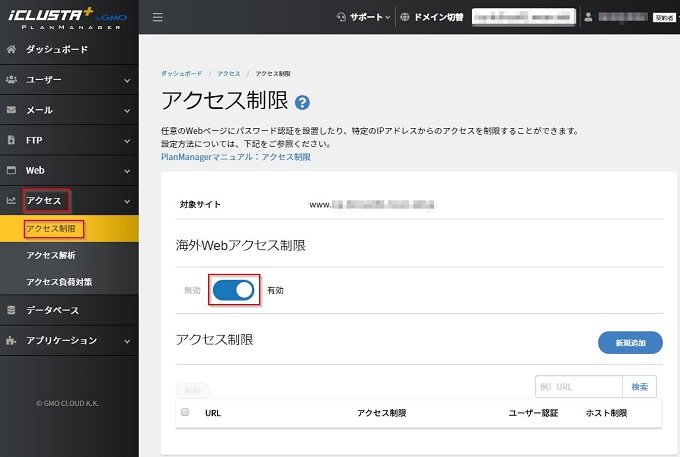Open the domain selection box

(x=524, y=17)
